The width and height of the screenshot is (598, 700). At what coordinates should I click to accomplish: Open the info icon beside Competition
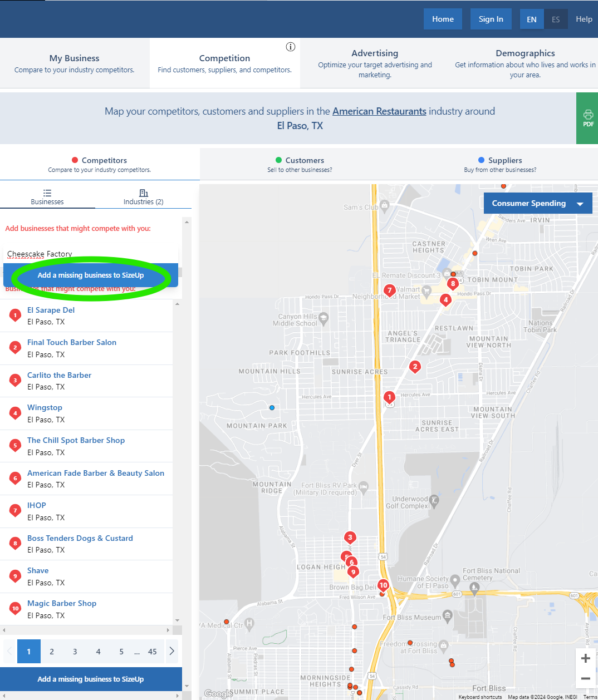pos(291,47)
